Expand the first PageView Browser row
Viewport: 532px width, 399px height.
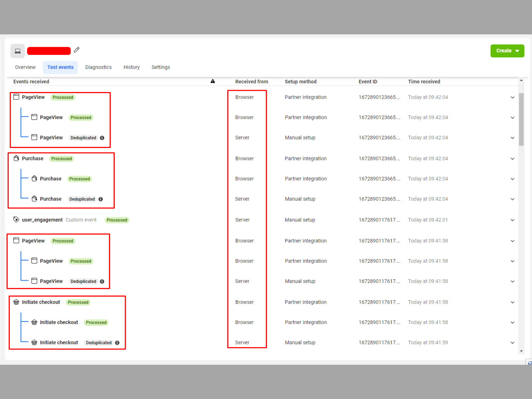[512, 97]
